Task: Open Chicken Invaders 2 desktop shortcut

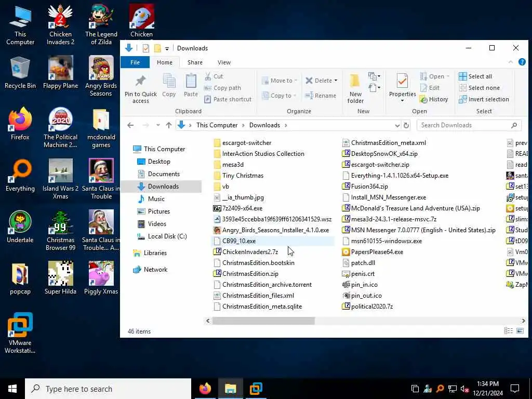Action: coord(60,25)
